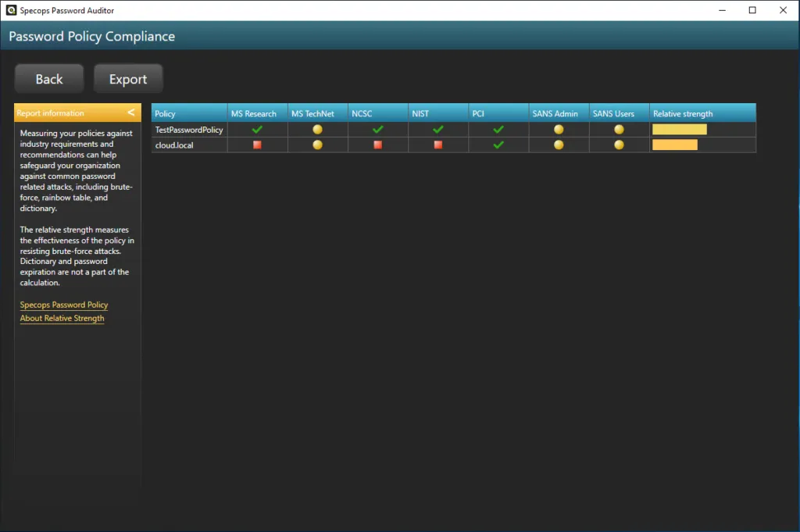The height and width of the screenshot is (532, 800).
Task: Collapse the Report information panel arrow
Action: pos(131,112)
